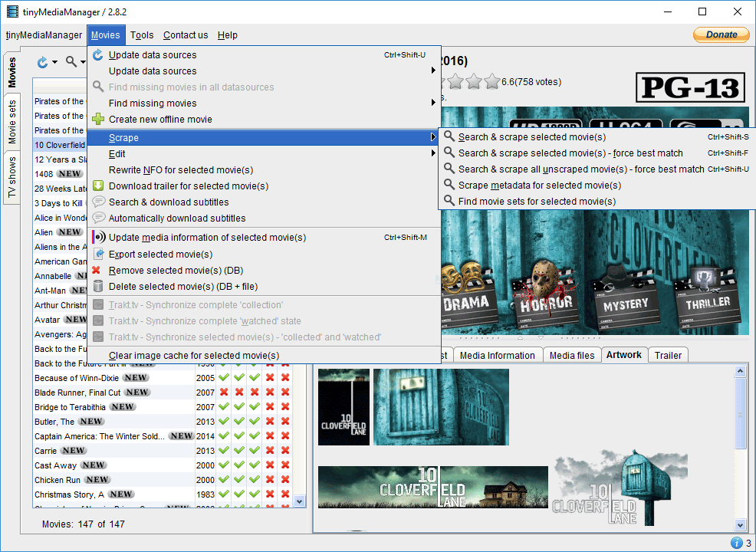The image size is (756, 552).
Task: Click the blue refresh icon in the toolbar
Action: pyautogui.click(x=43, y=62)
